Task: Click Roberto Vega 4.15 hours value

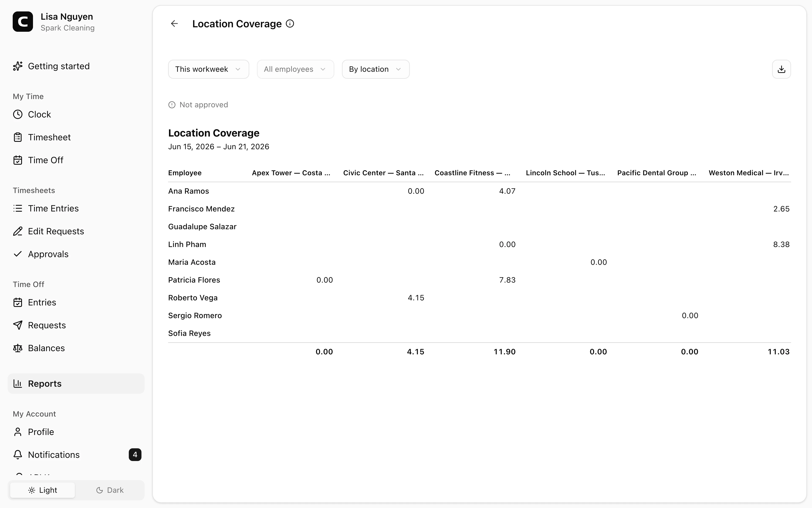Action: pos(416,298)
